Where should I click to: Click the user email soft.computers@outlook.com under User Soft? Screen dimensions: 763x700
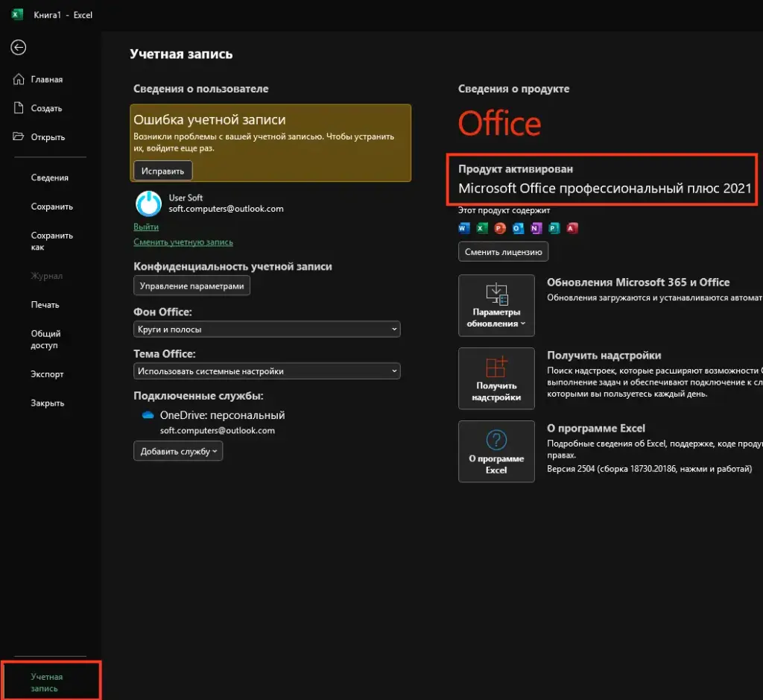[x=227, y=209]
